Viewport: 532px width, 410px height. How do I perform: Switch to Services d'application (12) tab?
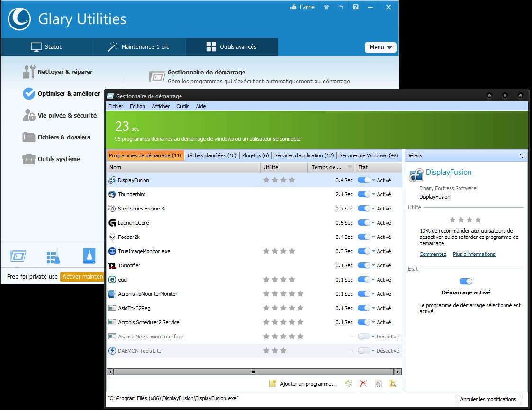[x=304, y=155]
